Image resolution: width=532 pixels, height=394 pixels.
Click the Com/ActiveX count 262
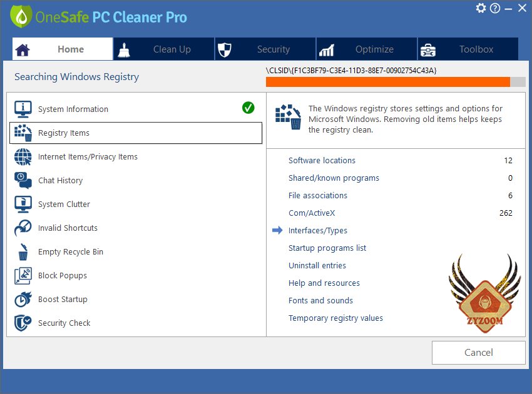tap(506, 213)
